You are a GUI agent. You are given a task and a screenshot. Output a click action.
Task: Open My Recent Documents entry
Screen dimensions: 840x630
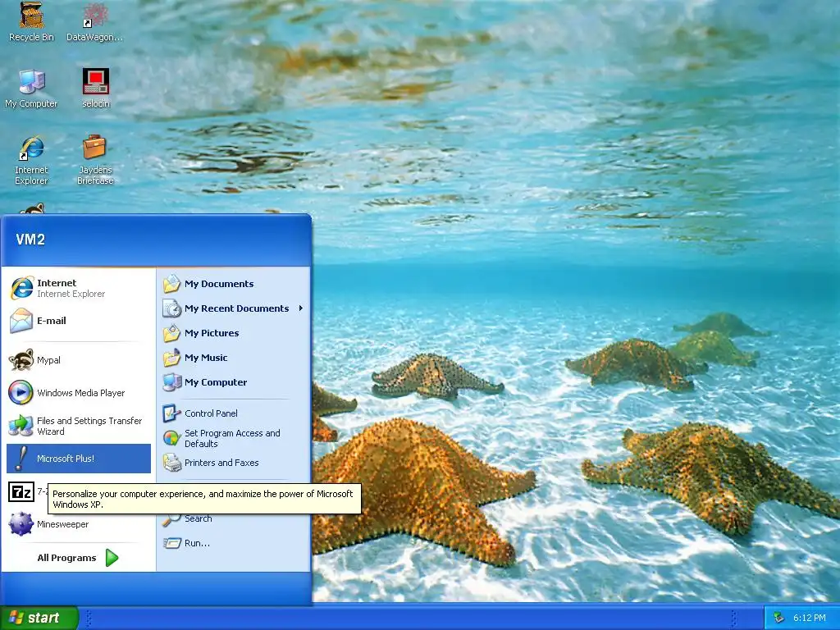pyautogui.click(x=234, y=308)
